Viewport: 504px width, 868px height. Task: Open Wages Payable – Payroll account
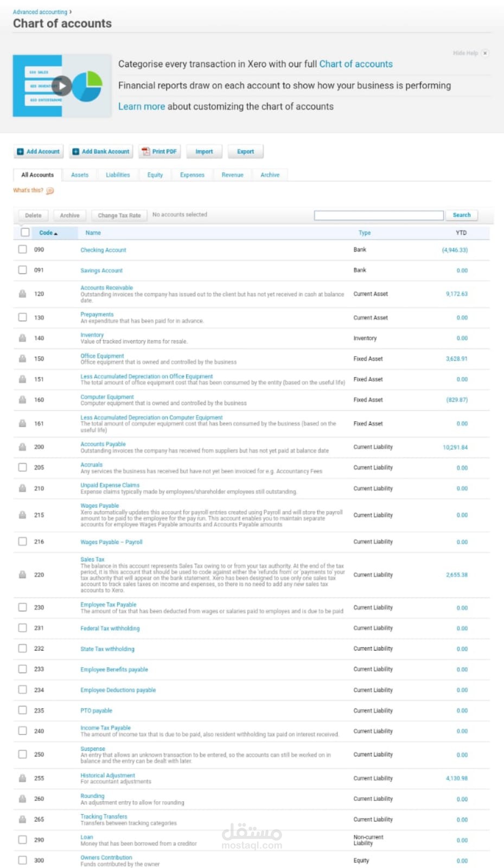tap(111, 542)
